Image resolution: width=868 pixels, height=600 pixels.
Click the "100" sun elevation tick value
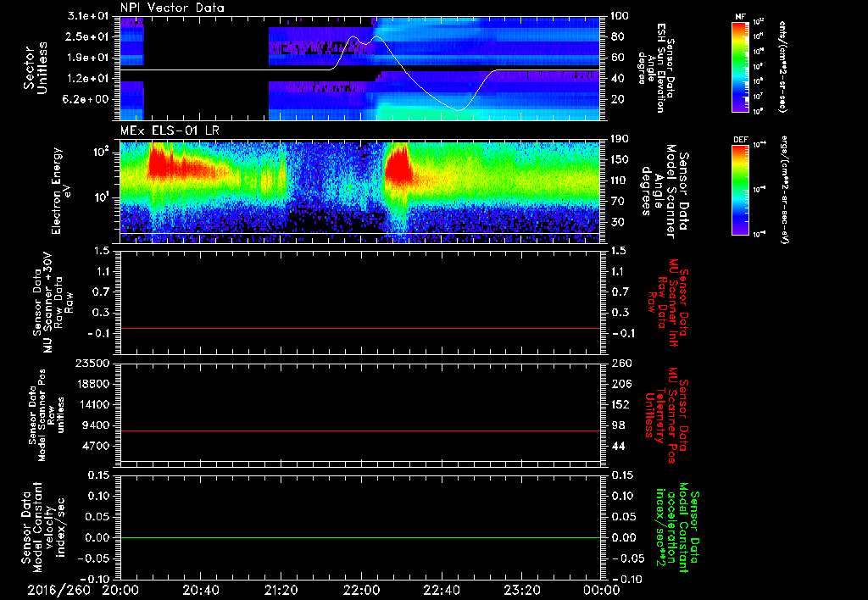620,16
